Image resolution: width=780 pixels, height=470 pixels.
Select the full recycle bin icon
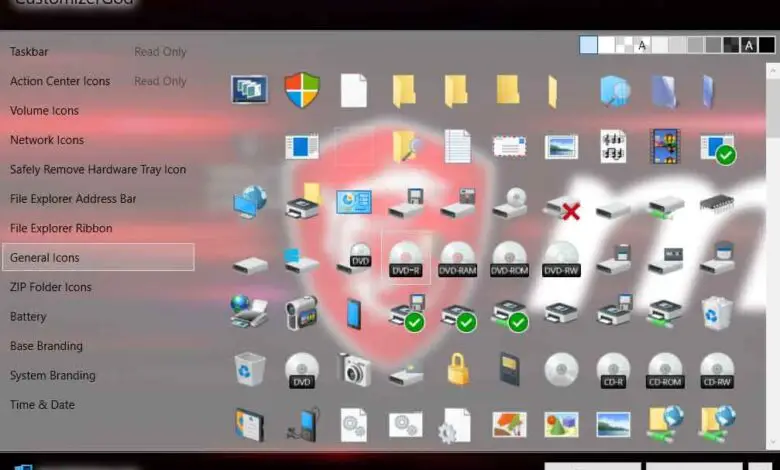(x=717, y=313)
